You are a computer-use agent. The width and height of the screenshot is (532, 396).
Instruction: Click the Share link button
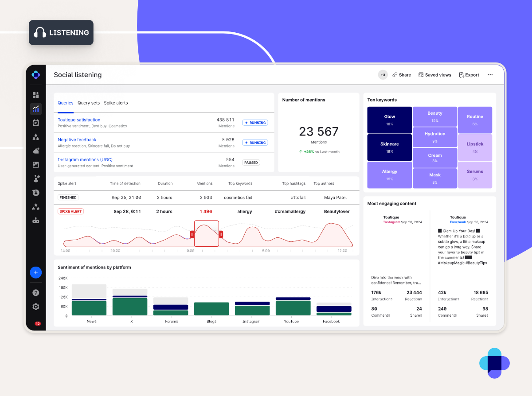point(402,75)
